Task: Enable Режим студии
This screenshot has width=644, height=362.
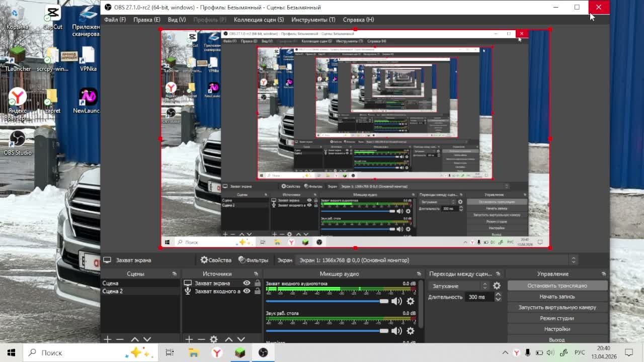Action: point(557,318)
